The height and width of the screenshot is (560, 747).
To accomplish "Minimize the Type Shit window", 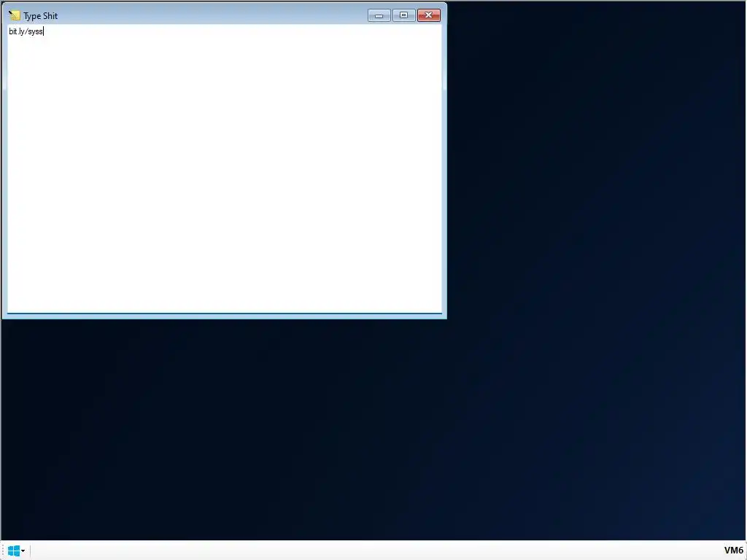I will [379, 15].
